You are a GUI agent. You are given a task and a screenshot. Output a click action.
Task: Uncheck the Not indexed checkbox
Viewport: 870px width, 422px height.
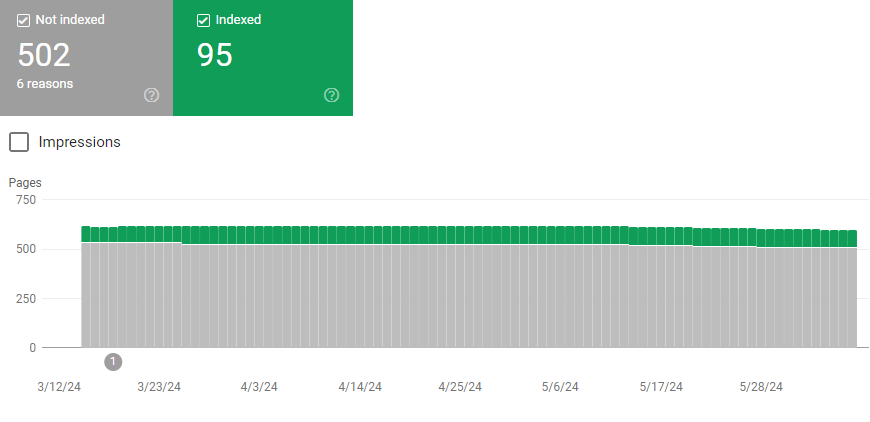(x=23, y=21)
